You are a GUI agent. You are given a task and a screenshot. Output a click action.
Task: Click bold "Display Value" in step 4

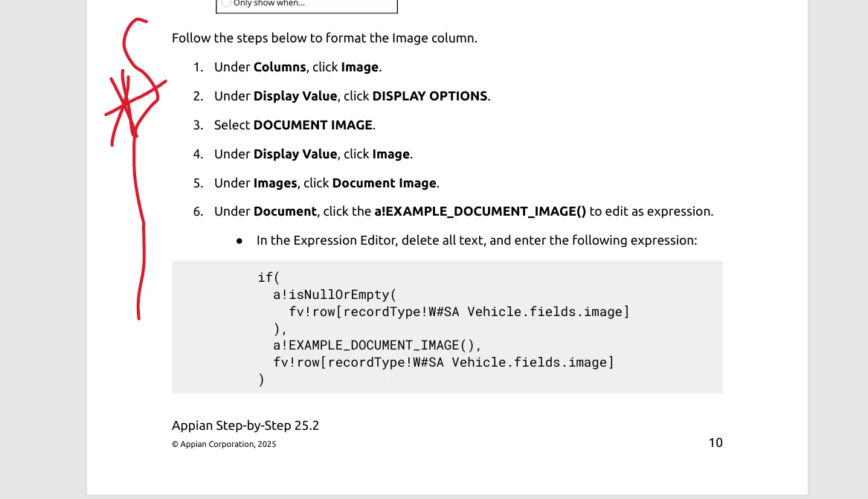(x=295, y=154)
